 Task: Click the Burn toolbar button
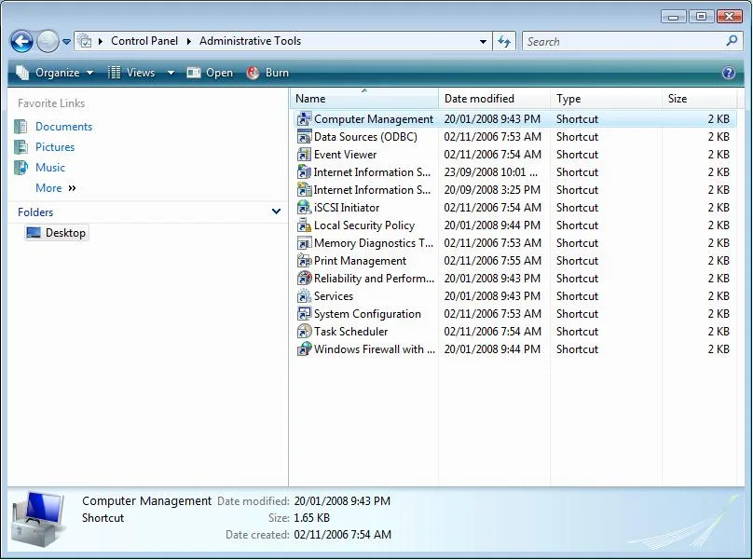(267, 73)
